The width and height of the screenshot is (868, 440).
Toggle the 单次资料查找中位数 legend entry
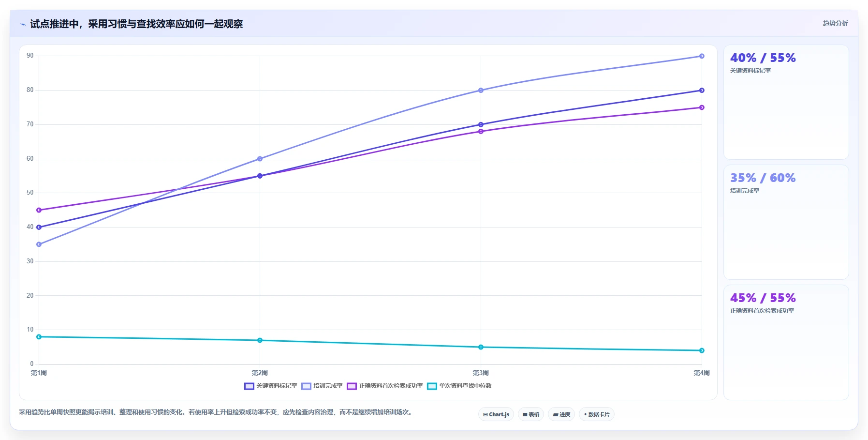point(459,386)
